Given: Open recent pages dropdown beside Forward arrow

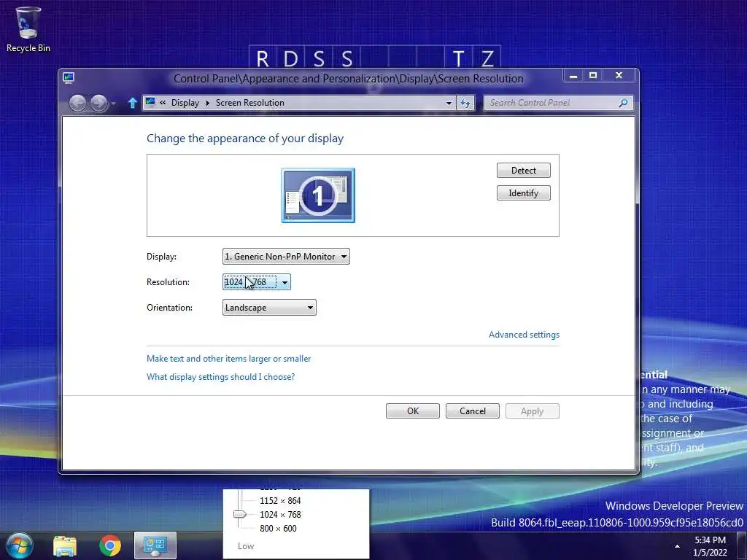Looking at the screenshot, I should point(113,103).
